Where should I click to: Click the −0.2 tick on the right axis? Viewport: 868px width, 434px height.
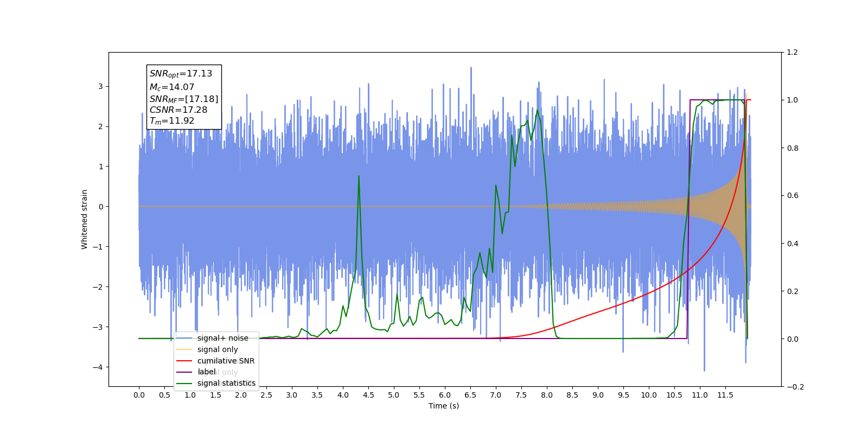[795, 387]
